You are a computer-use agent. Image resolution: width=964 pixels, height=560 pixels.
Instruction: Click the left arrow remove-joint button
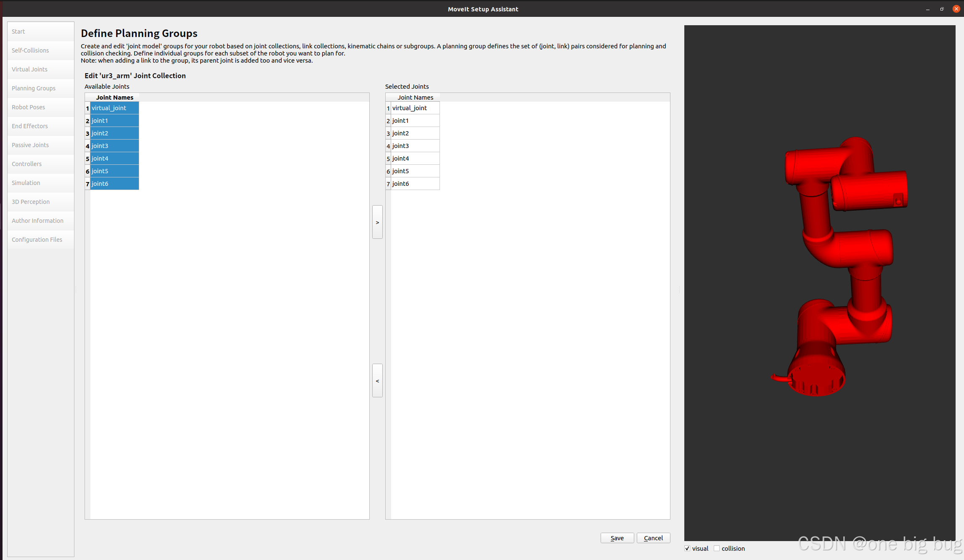click(377, 380)
